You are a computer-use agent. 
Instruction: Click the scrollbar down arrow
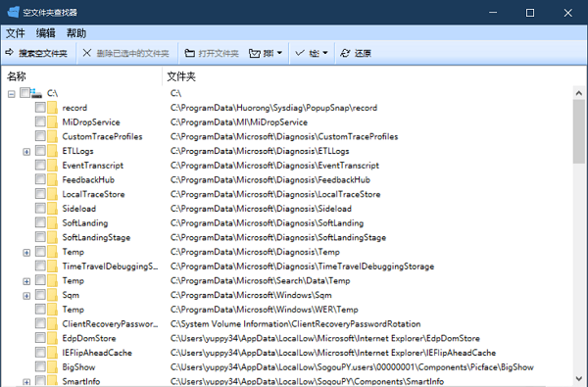579,379
